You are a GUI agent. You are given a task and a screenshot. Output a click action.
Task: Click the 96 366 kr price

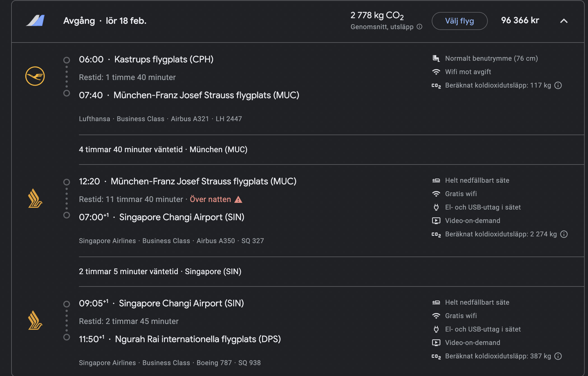pyautogui.click(x=520, y=20)
